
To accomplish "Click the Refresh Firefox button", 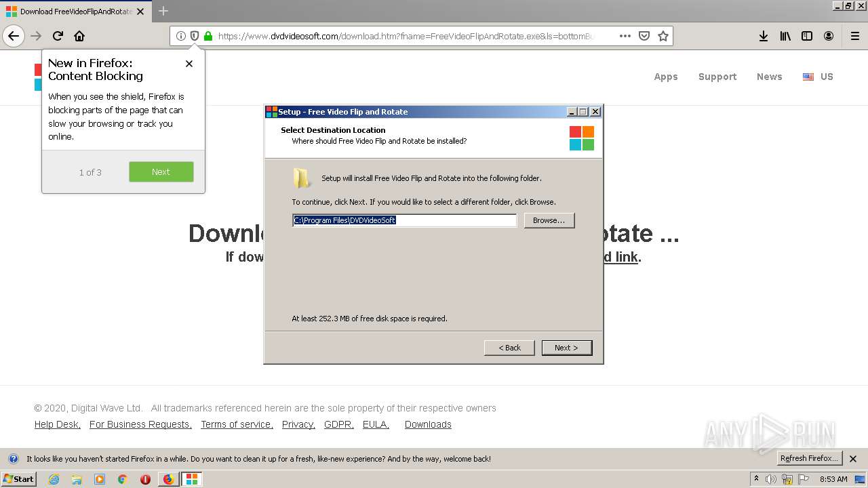I will tap(810, 459).
